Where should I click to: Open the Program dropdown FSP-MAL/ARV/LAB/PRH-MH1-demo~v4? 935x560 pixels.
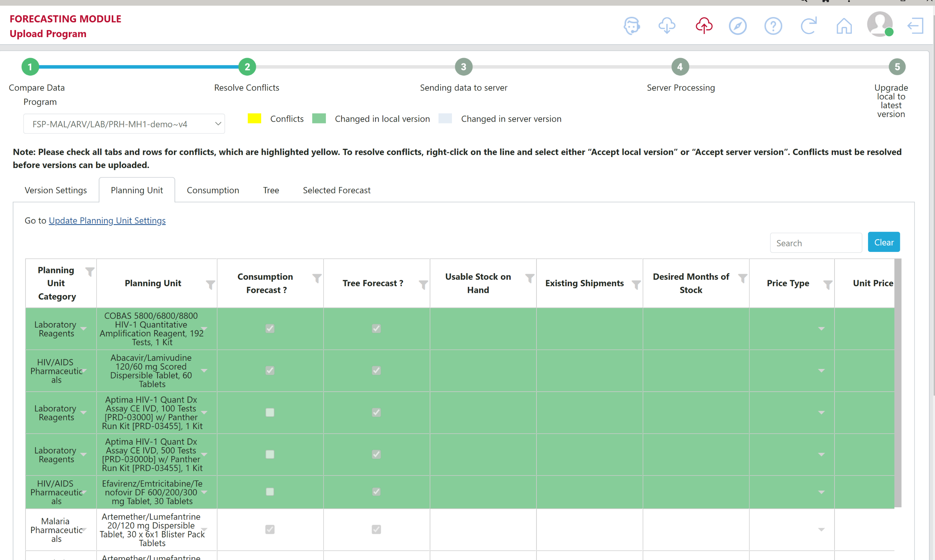pos(124,124)
